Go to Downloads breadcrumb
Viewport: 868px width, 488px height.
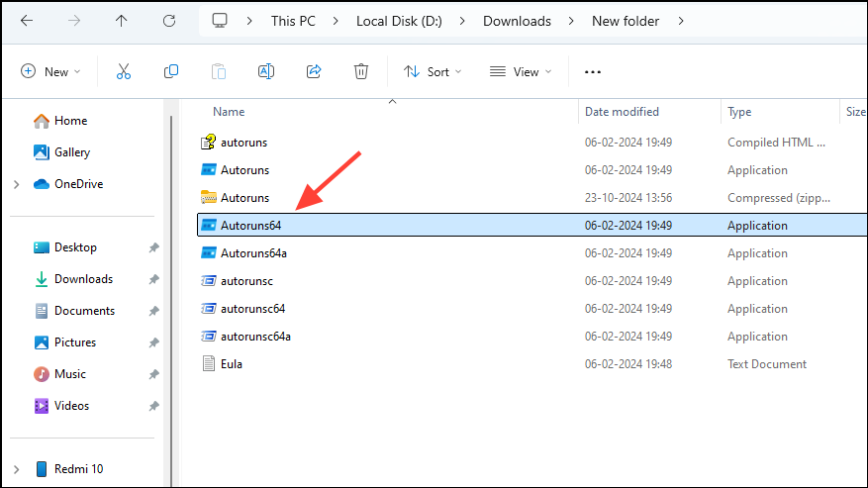click(517, 21)
